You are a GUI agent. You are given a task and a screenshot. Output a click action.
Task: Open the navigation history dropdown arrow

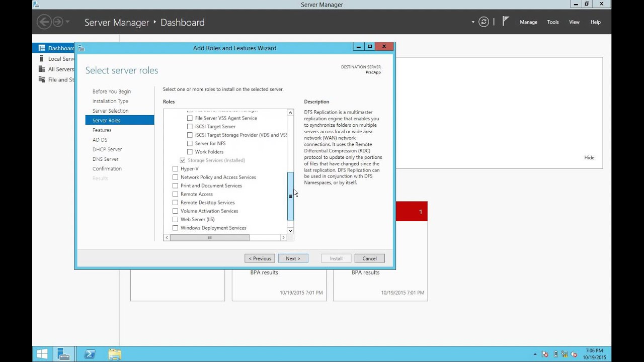pos(67,22)
